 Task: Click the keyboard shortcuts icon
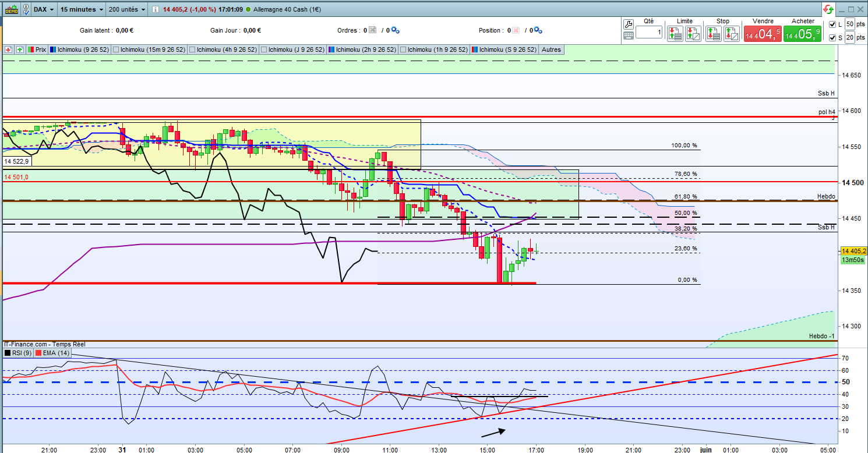[x=628, y=35]
